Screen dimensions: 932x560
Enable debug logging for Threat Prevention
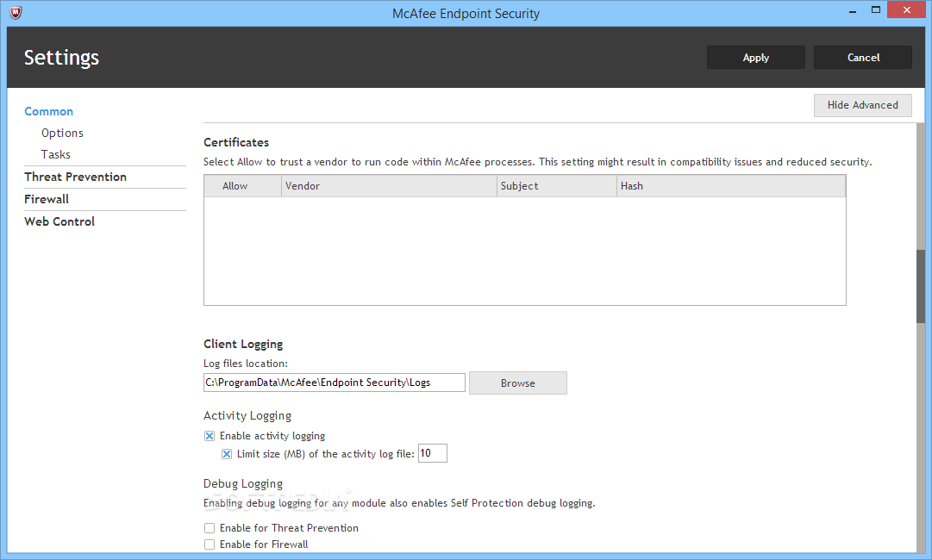pyautogui.click(x=210, y=528)
